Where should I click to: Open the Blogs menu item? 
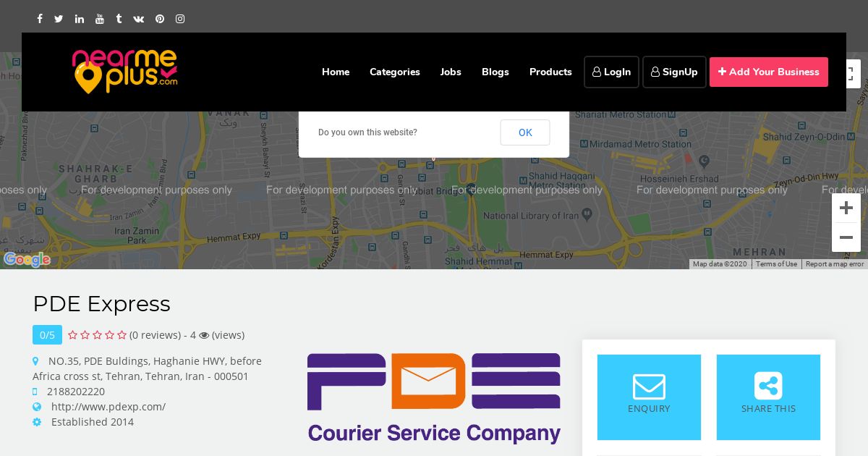pyautogui.click(x=495, y=72)
